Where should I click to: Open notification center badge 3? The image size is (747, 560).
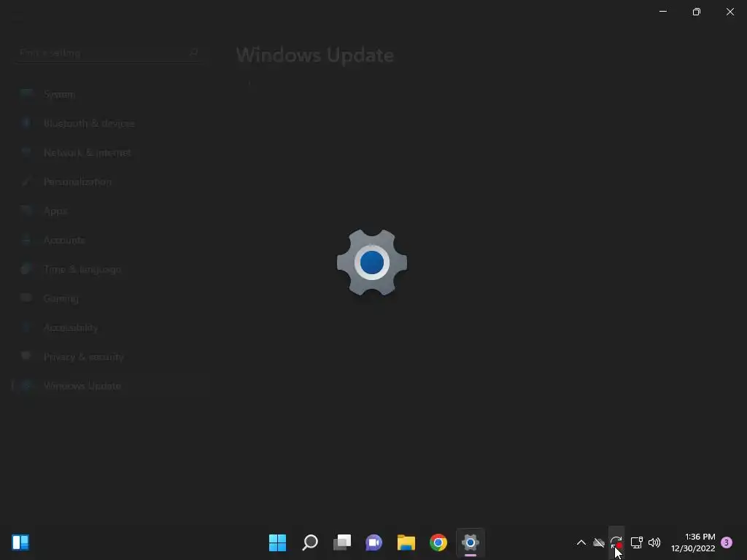click(727, 542)
